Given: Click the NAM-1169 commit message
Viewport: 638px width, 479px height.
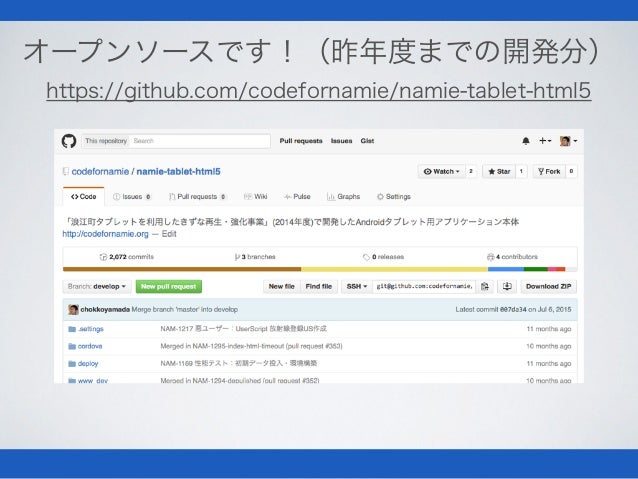Looking at the screenshot, I should (238, 364).
